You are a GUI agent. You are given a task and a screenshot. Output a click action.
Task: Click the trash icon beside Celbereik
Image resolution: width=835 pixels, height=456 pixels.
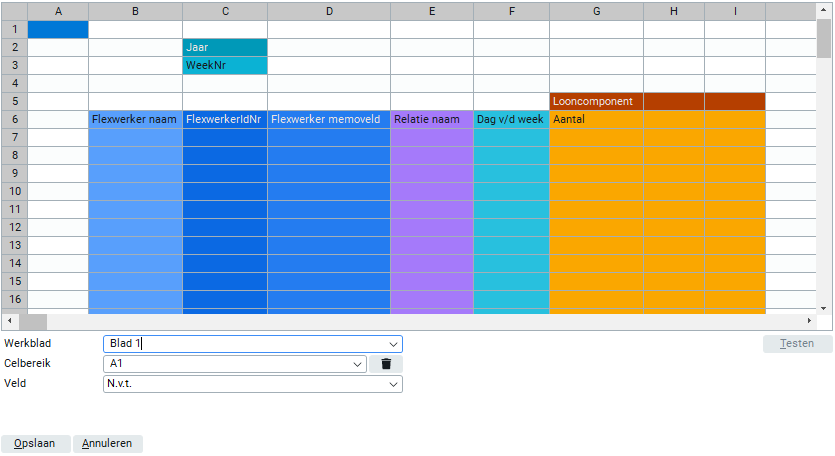385,364
